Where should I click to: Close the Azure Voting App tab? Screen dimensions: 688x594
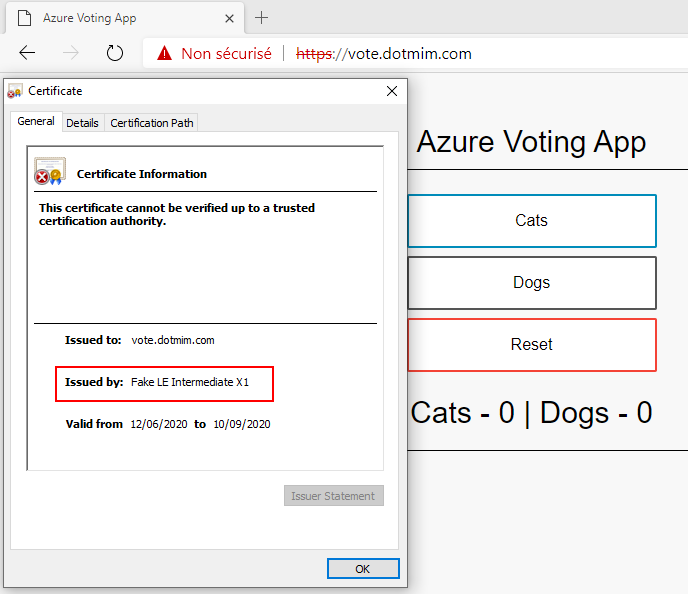229,18
